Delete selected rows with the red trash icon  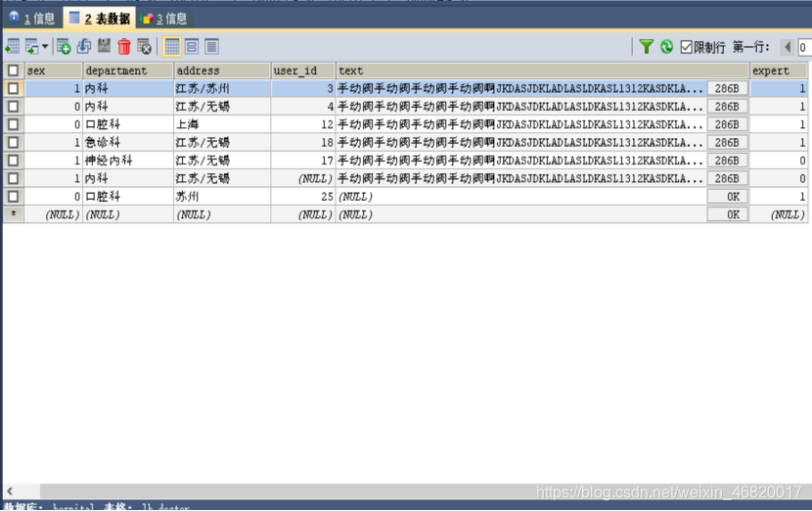point(124,47)
